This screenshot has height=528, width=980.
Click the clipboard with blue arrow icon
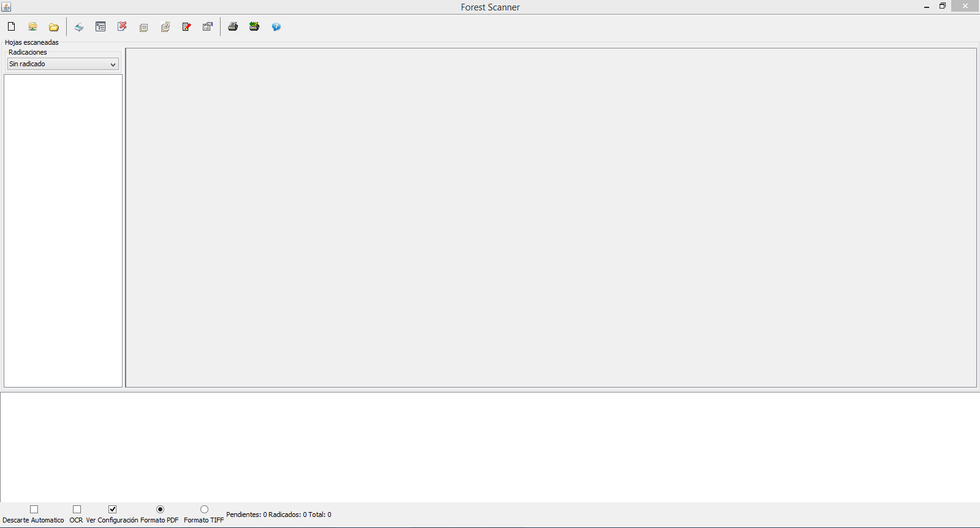point(208,26)
